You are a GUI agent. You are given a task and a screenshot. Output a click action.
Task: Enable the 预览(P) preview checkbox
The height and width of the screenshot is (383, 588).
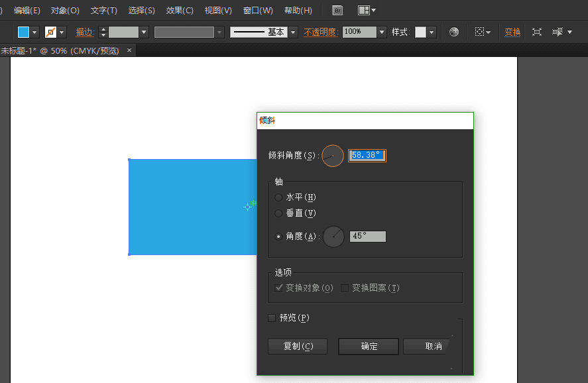point(272,318)
